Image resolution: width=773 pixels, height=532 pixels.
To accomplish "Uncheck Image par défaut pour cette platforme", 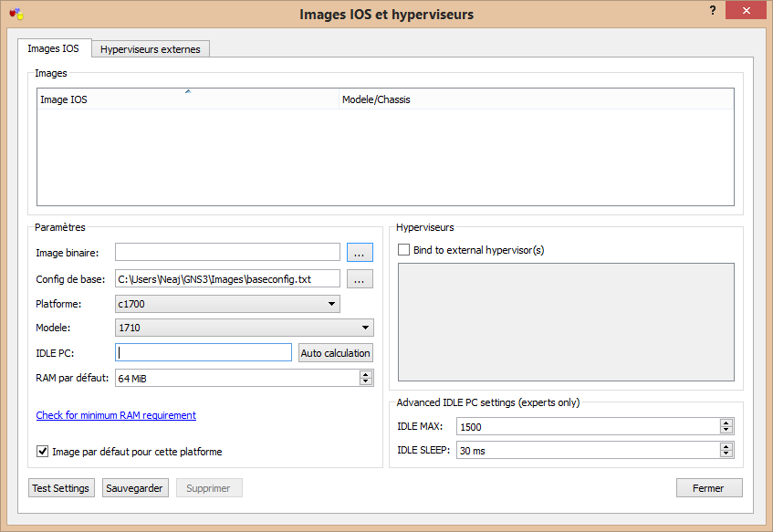I will pos(42,451).
